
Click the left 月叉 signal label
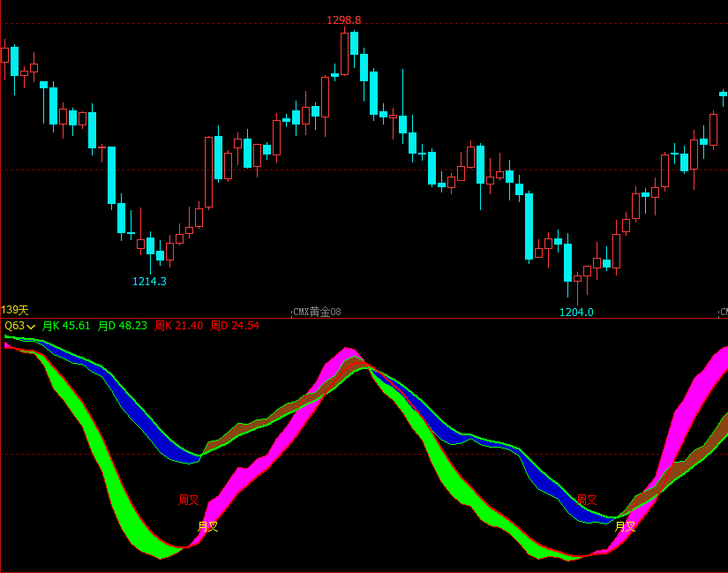[208, 526]
